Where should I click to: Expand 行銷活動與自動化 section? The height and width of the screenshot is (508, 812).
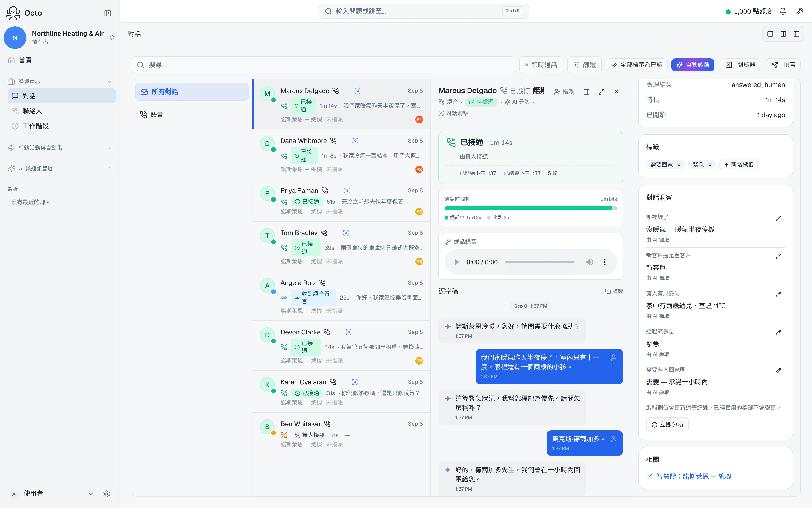(60, 147)
